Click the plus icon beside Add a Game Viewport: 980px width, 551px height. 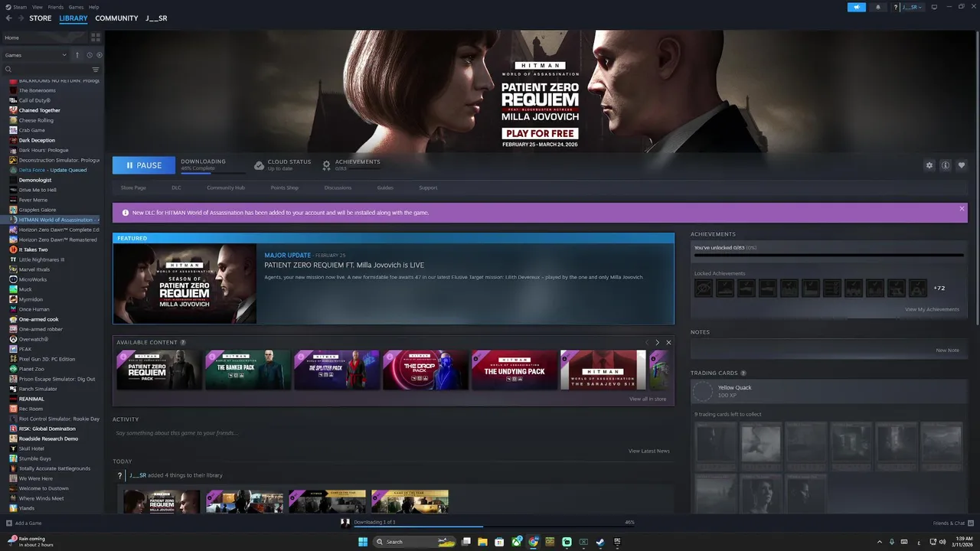click(x=9, y=523)
